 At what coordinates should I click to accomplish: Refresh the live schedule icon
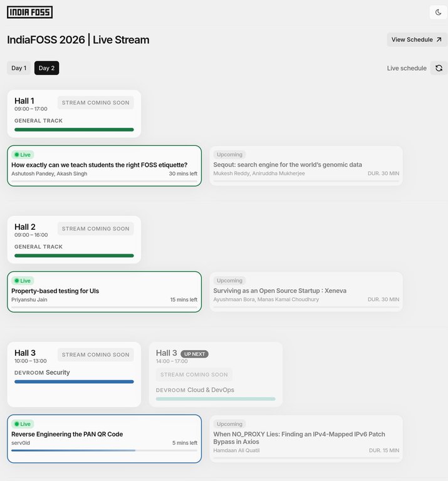click(x=439, y=68)
